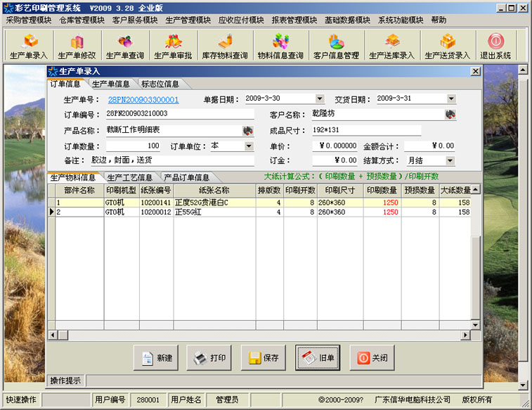Open the 订单单位 dropdown

tap(249, 146)
